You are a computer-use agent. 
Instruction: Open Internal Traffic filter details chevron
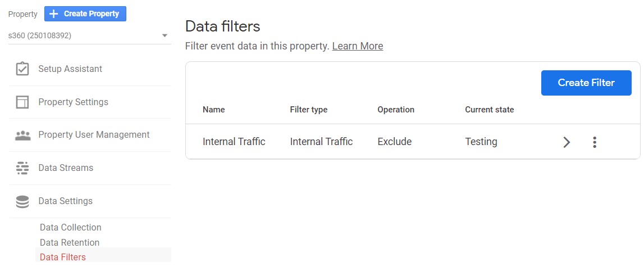(x=567, y=142)
